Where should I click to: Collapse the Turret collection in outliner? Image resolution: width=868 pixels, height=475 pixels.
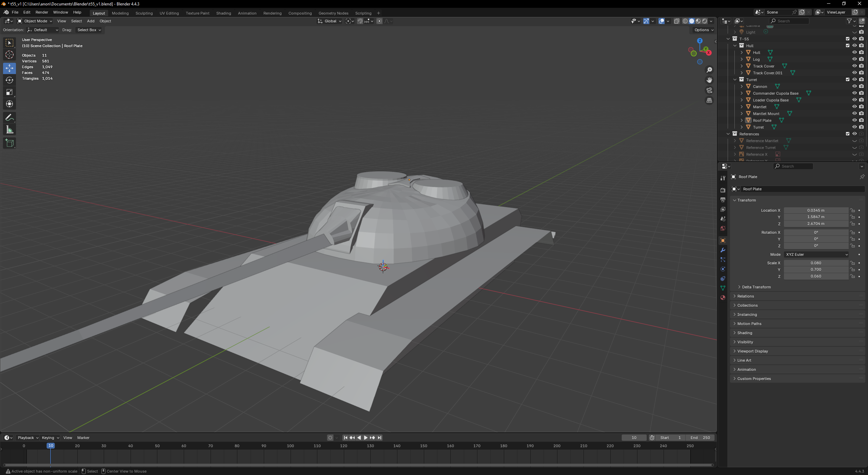coord(735,80)
